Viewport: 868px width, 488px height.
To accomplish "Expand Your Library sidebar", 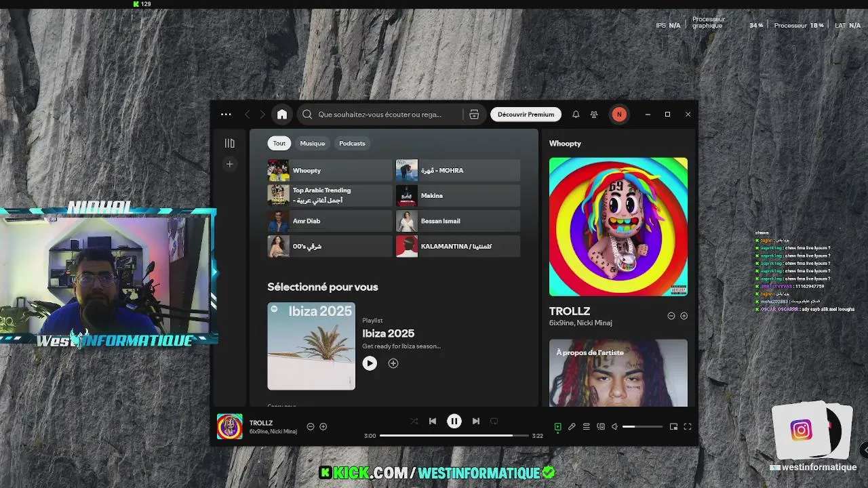I will click(x=230, y=143).
